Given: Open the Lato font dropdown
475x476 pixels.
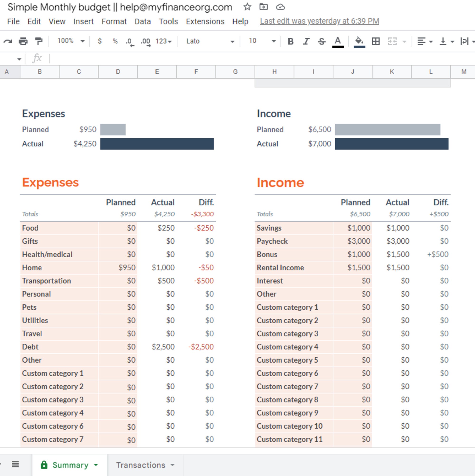Looking at the screenshot, I should click(210, 41).
